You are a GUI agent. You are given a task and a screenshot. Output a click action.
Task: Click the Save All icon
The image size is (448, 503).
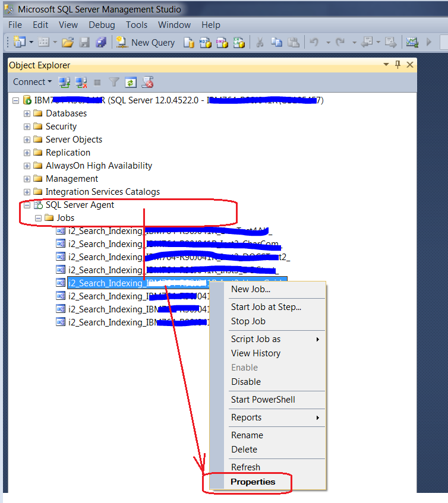coord(101,42)
